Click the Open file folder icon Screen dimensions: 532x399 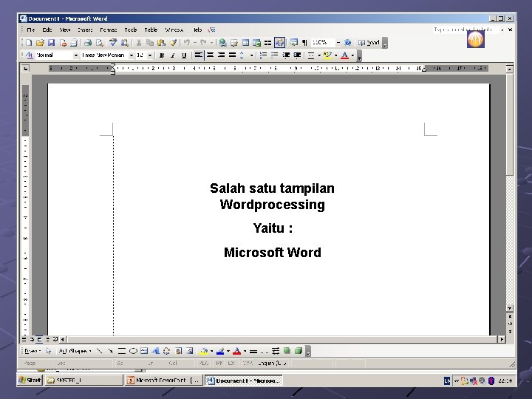click(40, 43)
